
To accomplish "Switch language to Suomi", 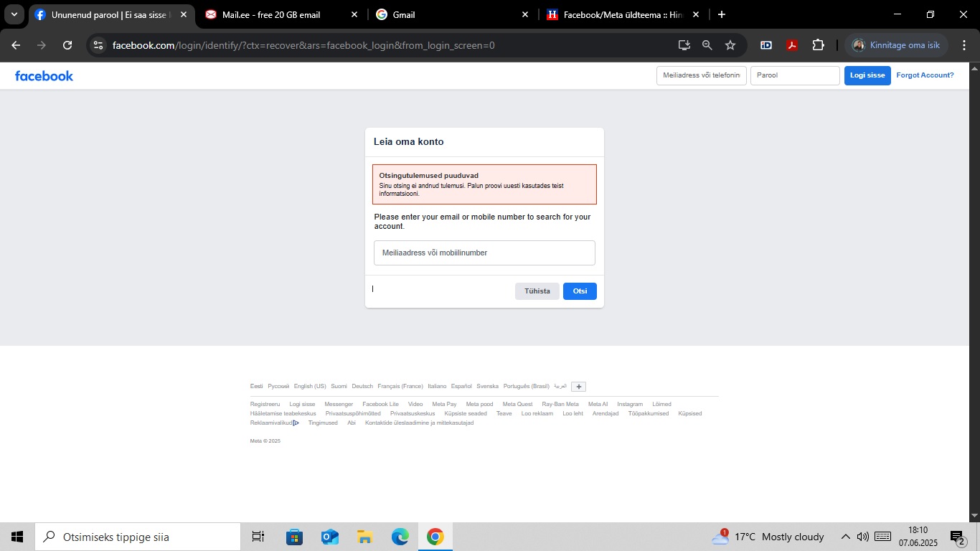I will click(339, 387).
